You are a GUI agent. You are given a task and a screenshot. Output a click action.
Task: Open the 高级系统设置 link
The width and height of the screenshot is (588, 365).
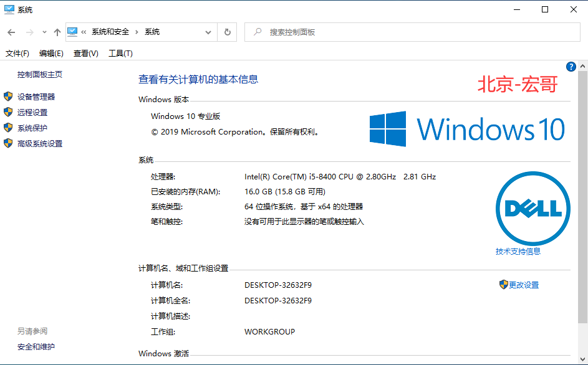[x=40, y=143]
